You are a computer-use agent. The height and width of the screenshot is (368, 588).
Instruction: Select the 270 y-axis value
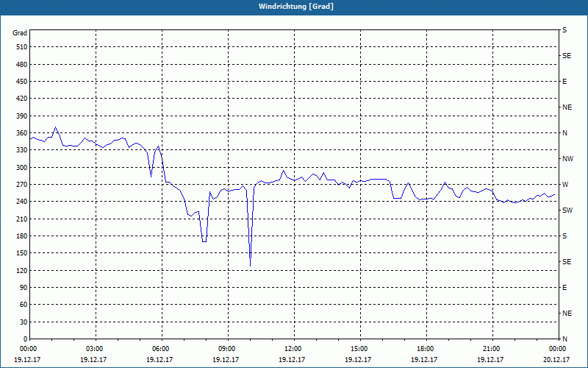(22, 185)
